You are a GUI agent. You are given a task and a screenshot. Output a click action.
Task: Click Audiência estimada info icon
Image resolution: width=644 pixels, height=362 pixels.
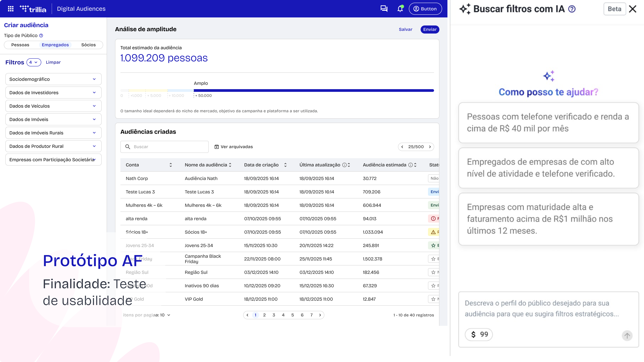[x=411, y=165]
